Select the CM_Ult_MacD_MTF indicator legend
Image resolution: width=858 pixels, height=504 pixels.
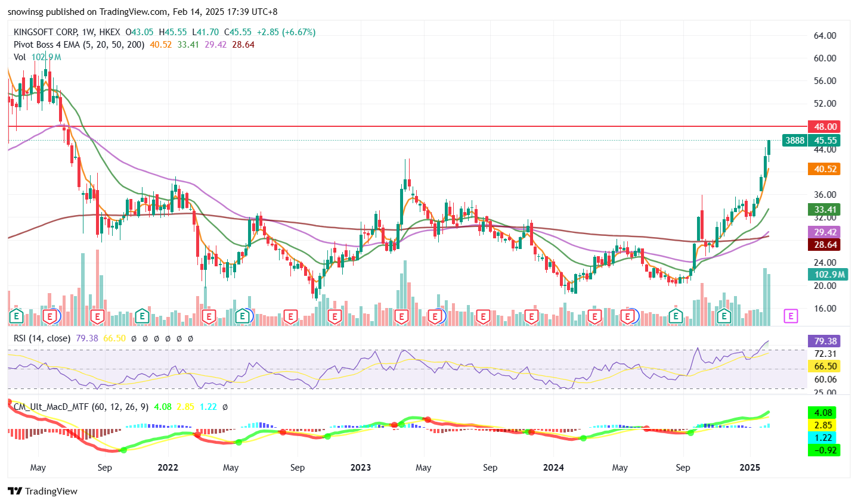pos(81,407)
